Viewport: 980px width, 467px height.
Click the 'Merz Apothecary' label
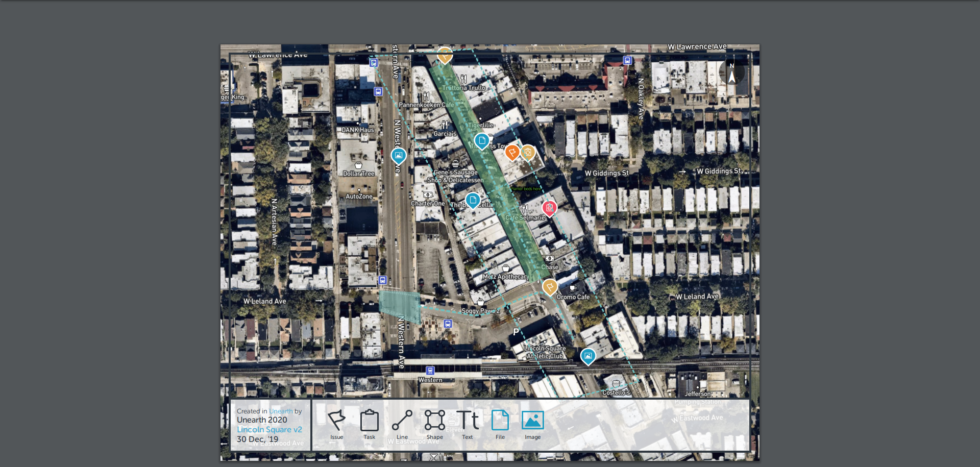tap(505, 277)
